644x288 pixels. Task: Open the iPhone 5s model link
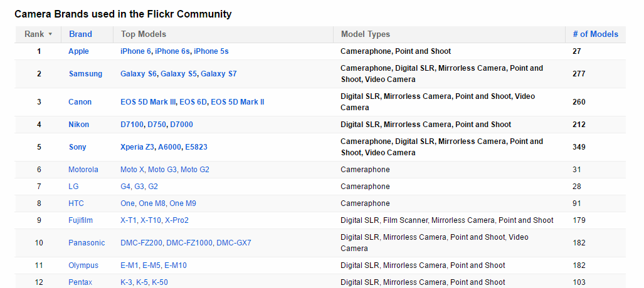pos(211,51)
